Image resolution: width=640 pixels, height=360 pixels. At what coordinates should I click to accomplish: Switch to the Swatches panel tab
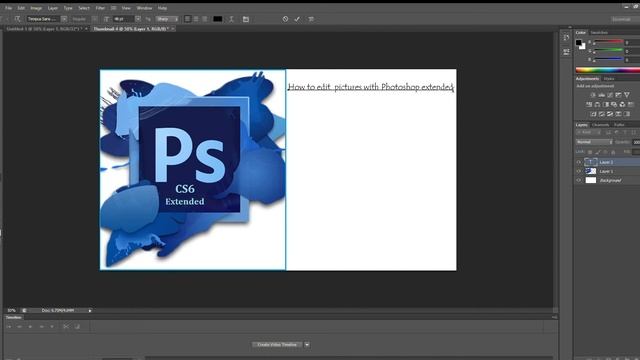tap(599, 32)
